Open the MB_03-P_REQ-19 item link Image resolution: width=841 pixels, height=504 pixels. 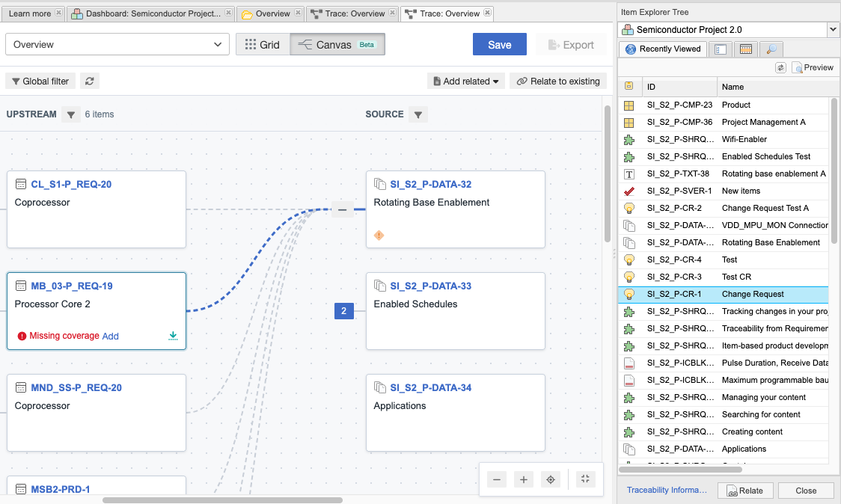point(72,286)
